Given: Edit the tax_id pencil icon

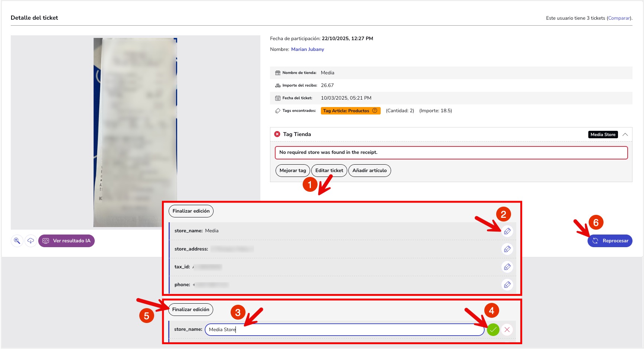Looking at the screenshot, I should point(507,267).
